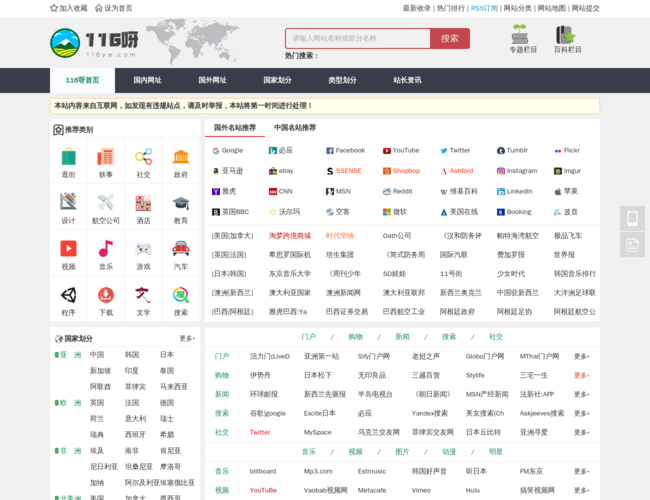
Task: Open the 政府 government building icon
Action: click(x=181, y=157)
